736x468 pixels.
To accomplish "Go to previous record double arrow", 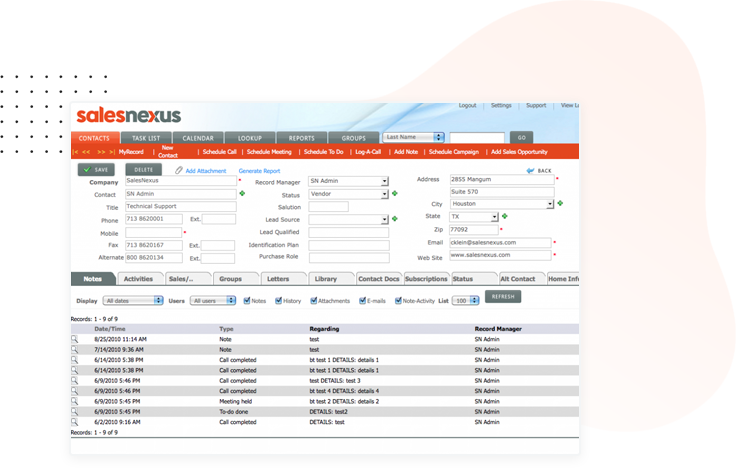I will coord(86,152).
